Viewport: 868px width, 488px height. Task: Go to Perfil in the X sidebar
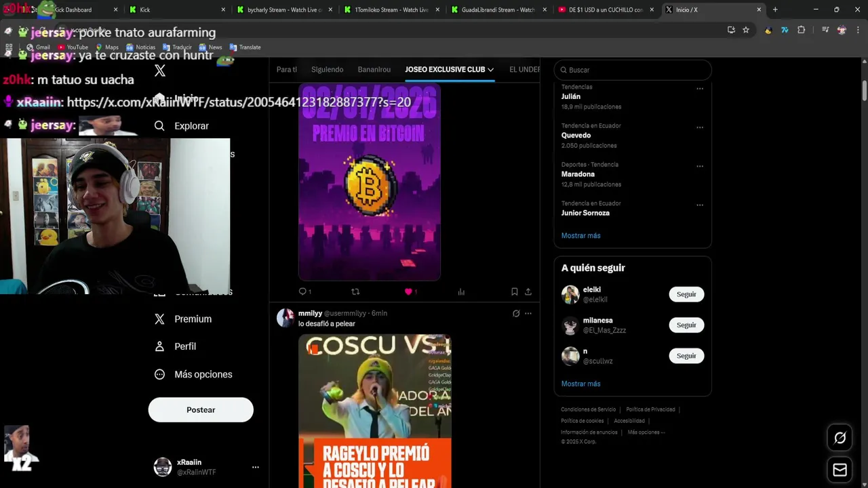pyautogui.click(x=175, y=346)
